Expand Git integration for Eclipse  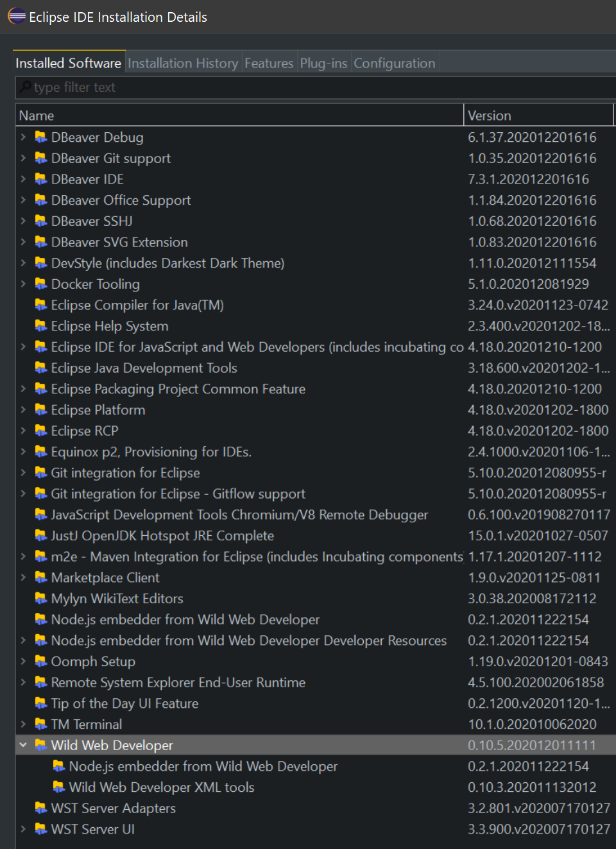point(22,472)
